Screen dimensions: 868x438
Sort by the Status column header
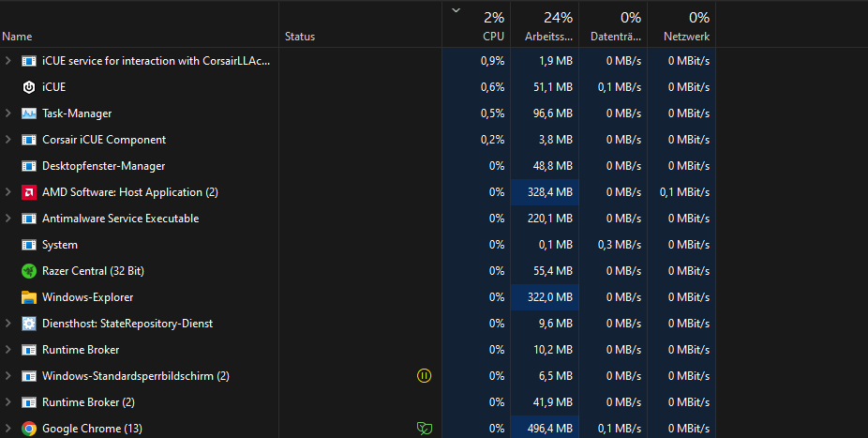(x=360, y=24)
